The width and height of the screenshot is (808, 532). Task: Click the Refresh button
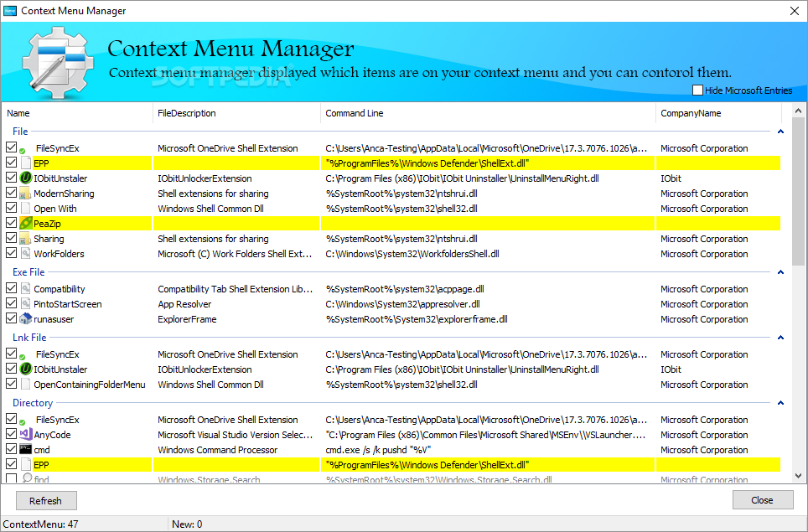[x=46, y=501]
